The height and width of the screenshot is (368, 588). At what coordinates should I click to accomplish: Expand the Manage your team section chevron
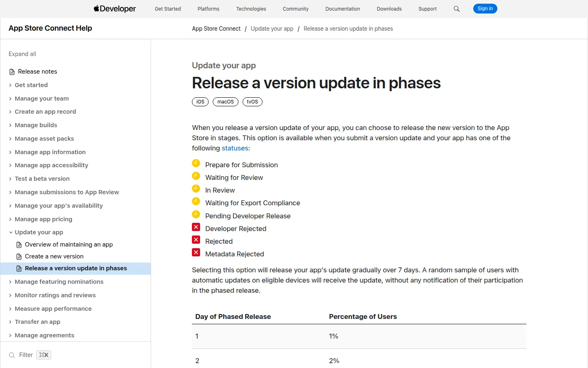tap(10, 99)
